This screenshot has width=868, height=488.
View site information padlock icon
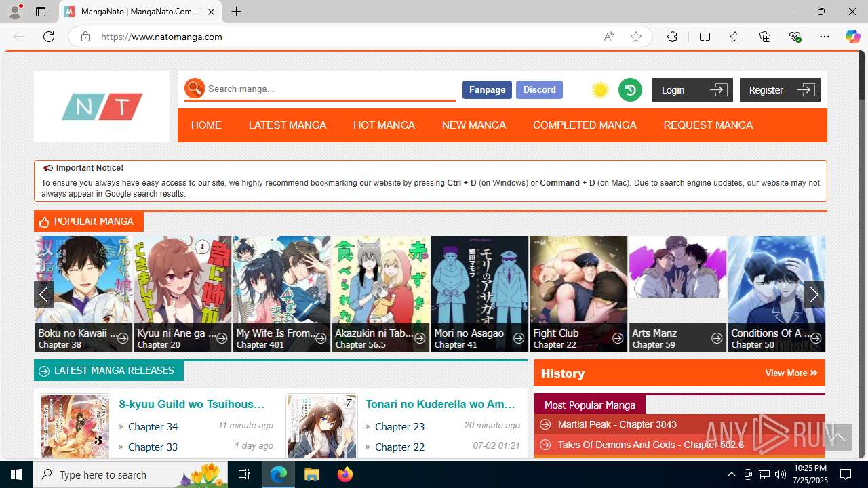[x=85, y=37]
